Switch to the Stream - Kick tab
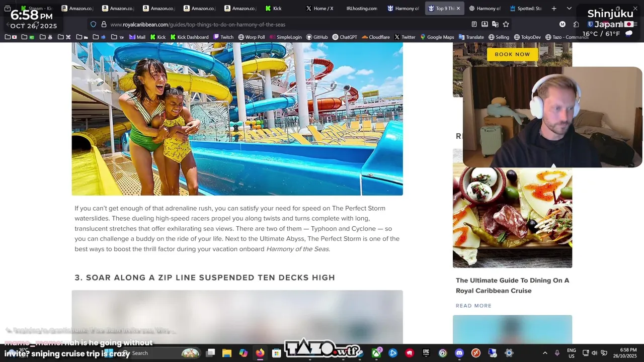The image size is (644, 362). coord(36,8)
